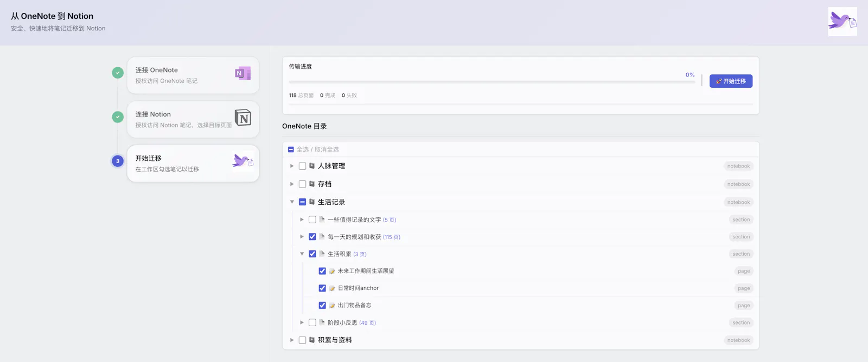Uncheck the 每一天的规划和收获 checkbox
This screenshot has height=362, width=868.
(x=312, y=237)
